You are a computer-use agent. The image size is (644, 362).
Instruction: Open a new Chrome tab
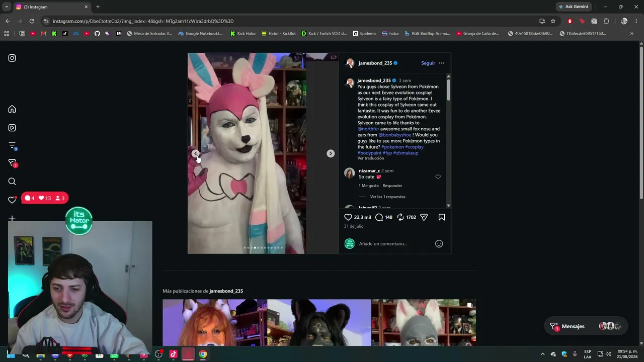pos(98,7)
